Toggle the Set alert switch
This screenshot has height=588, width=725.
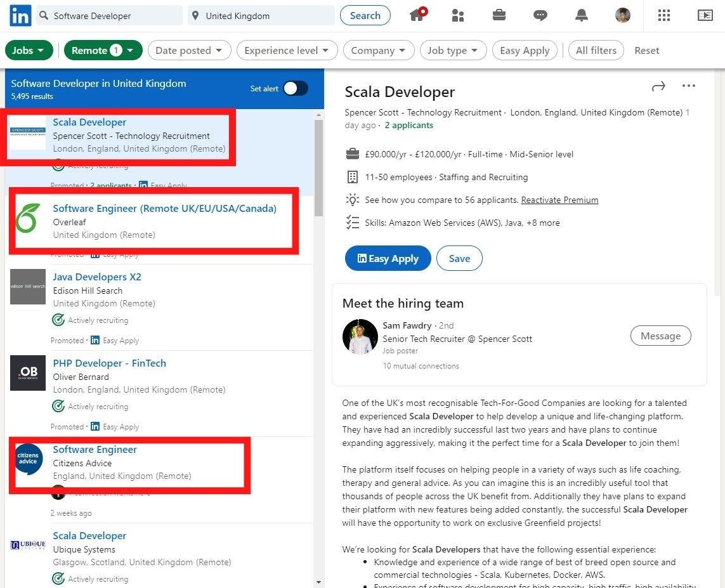click(296, 88)
